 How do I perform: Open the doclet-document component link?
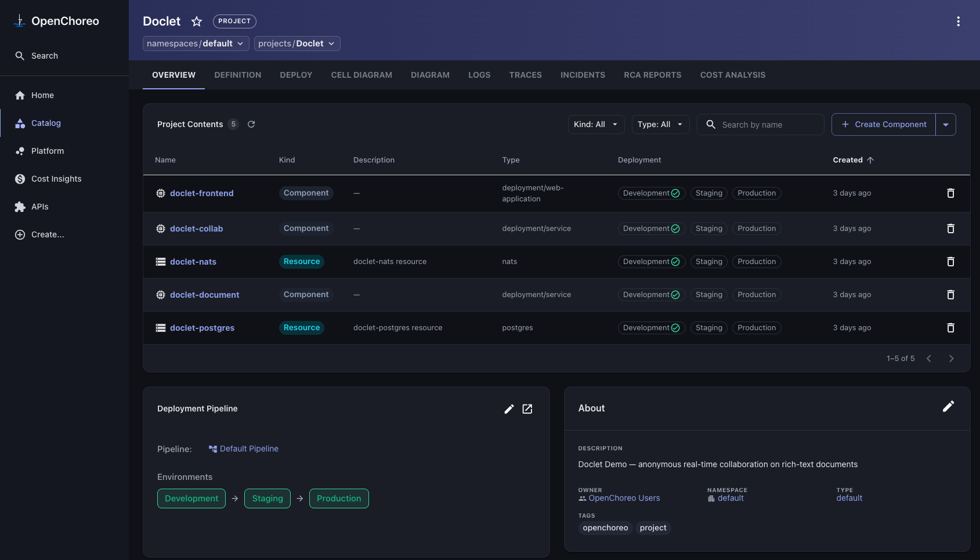coord(205,295)
